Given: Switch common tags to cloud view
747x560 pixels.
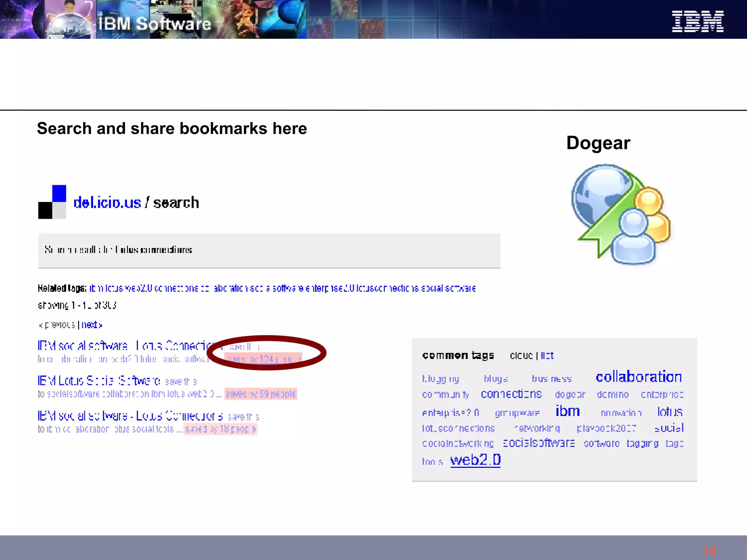Looking at the screenshot, I should (521, 355).
